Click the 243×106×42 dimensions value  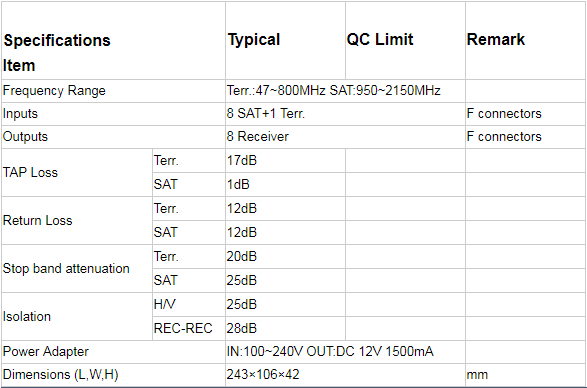[263, 374]
